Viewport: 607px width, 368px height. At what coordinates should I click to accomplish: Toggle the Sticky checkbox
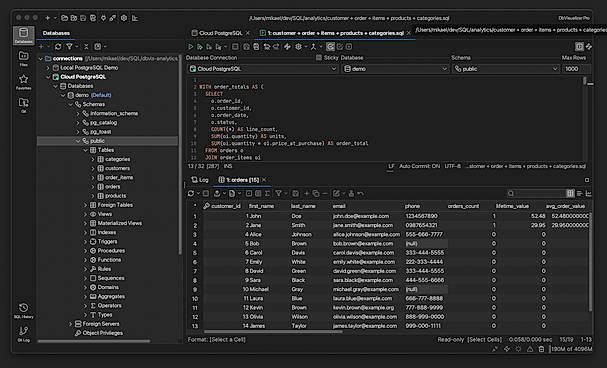pyautogui.click(x=319, y=58)
